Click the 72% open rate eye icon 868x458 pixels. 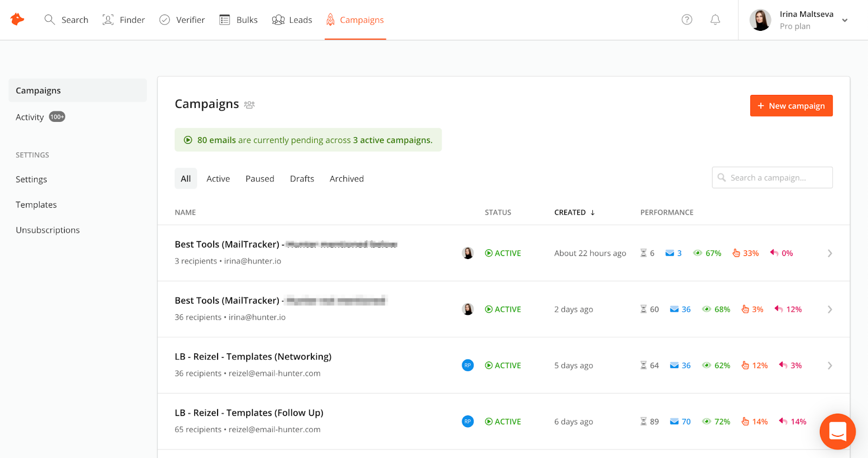tap(706, 422)
